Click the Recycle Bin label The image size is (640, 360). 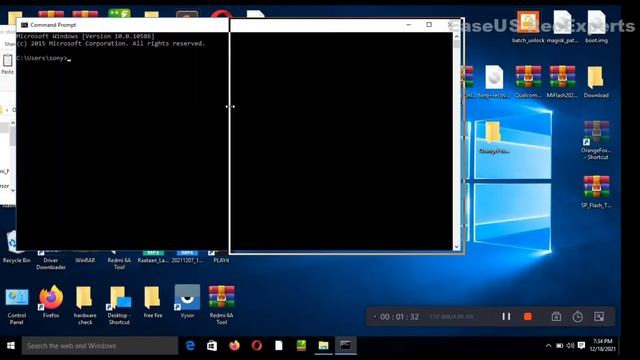[17, 260]
